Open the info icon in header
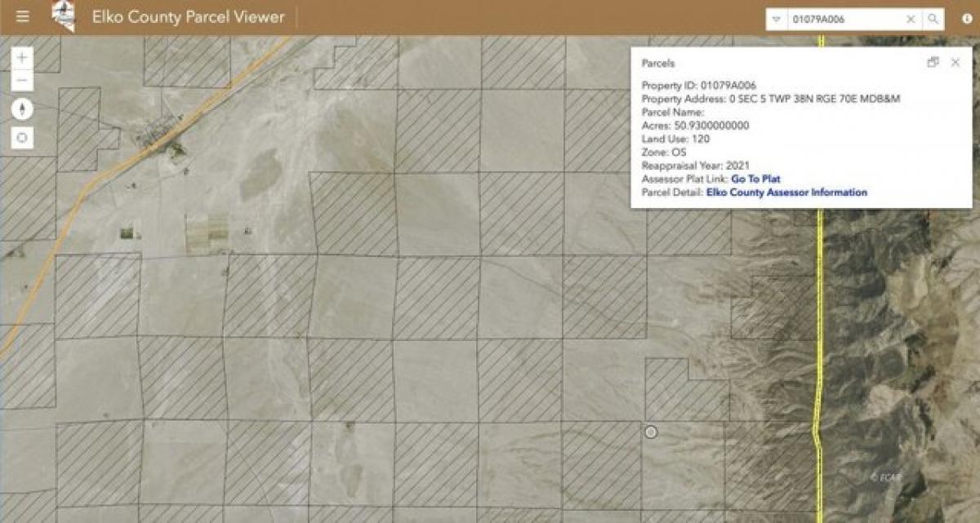Image resolution: width=980 pixels, height=523 pixels. coord(967,20)
